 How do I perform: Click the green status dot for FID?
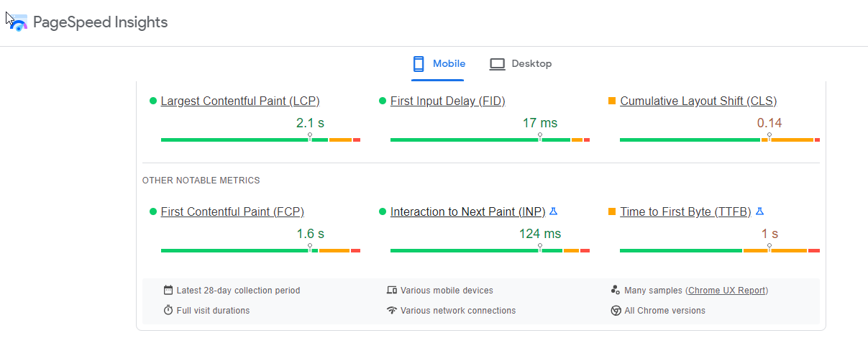(383, 101)
